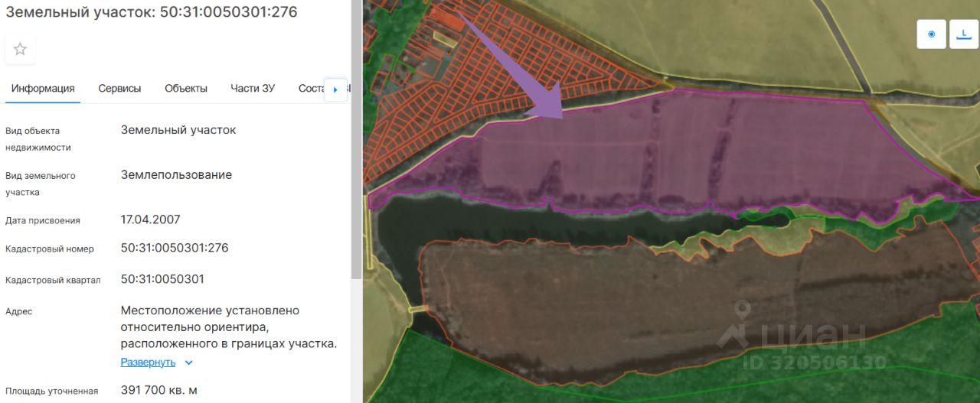Click the geolocation button on the map
This screenshot has height=403, width=980.
(x=931, y=34)
